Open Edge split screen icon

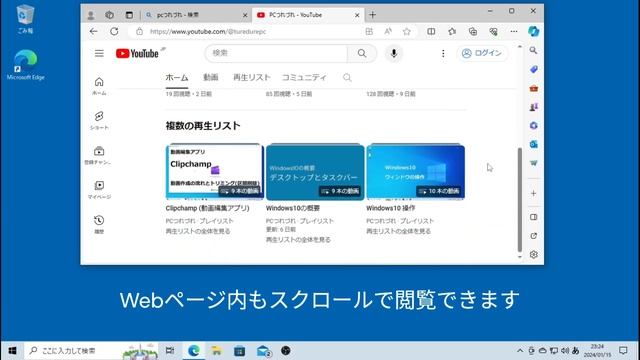(x=431, y=31)
